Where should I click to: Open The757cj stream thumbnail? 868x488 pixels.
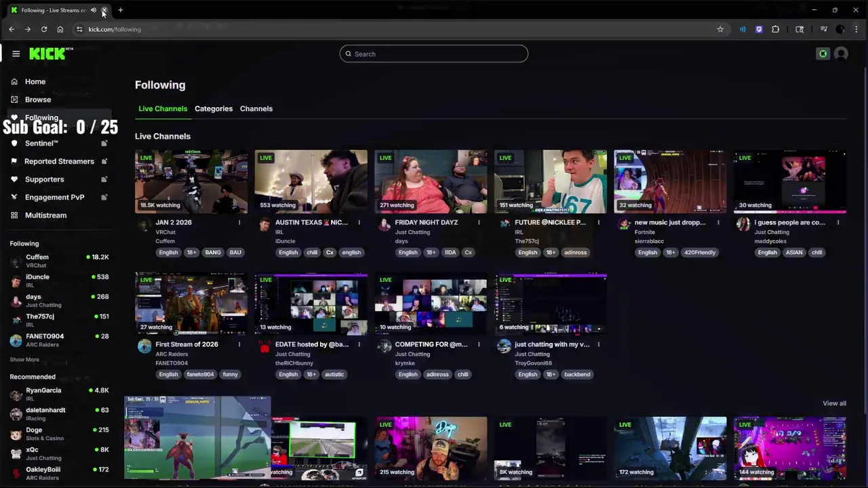[551, 182]
